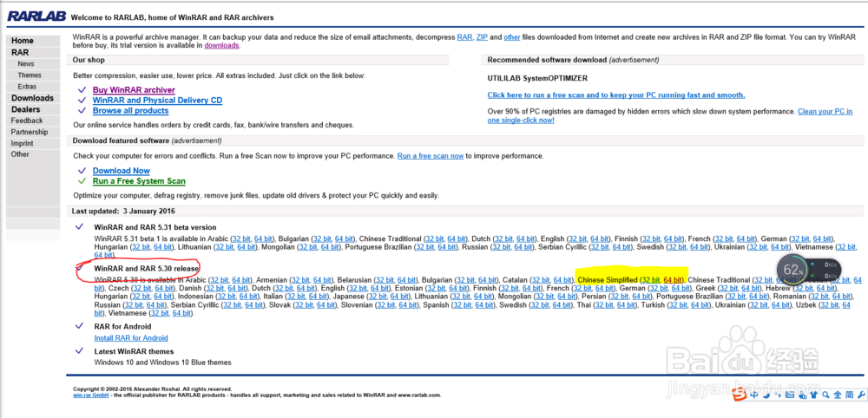Select Feedback in the sidebar

pos(27,121)
